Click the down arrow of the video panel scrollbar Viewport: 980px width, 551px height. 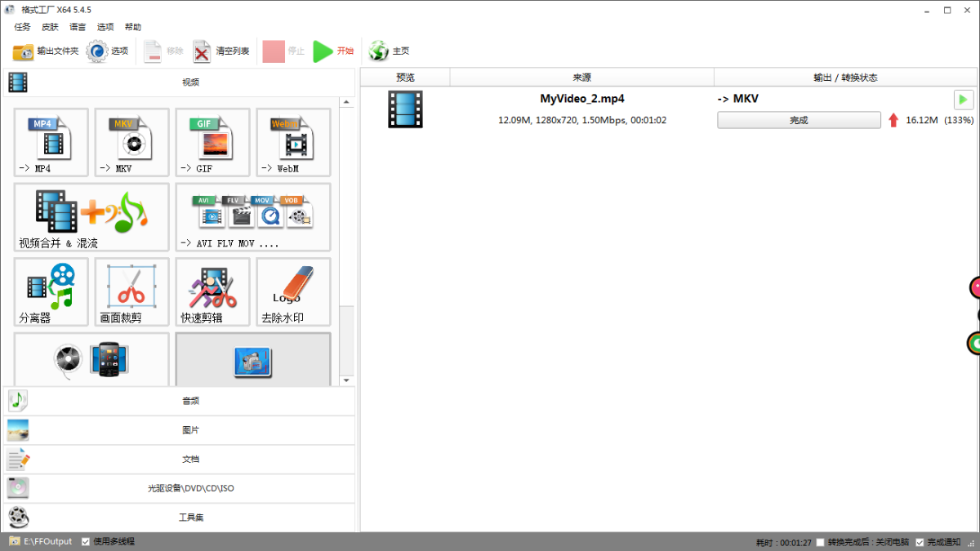pyautogui.click(x=347, y=380)
